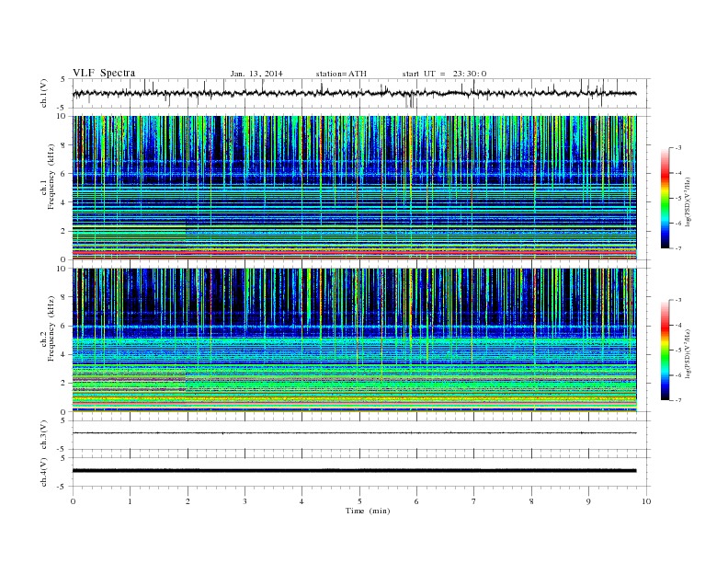
Task: Click the time axis tick label '2'
Action: (188, 501)
